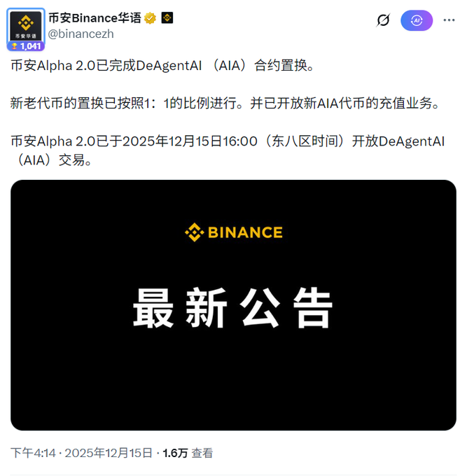Open the 1.6万 查看 view count

click(x=188, y=453)
